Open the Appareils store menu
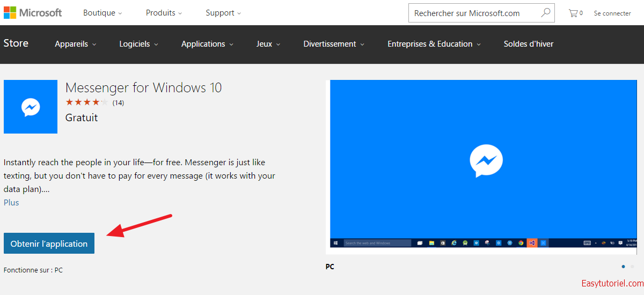Viewport: 644px width, 295px height. pyautogui.click(x=75, y=44)
